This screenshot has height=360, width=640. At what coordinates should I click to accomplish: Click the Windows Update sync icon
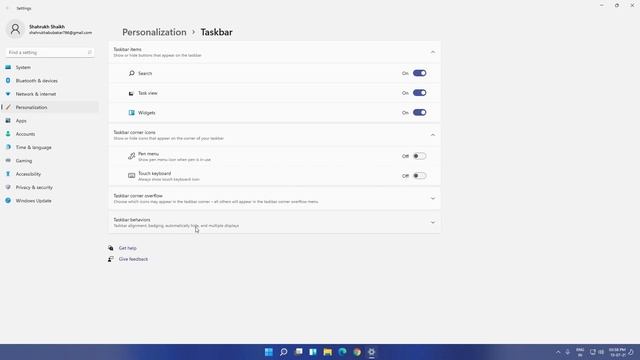click(x=8, y=200)
